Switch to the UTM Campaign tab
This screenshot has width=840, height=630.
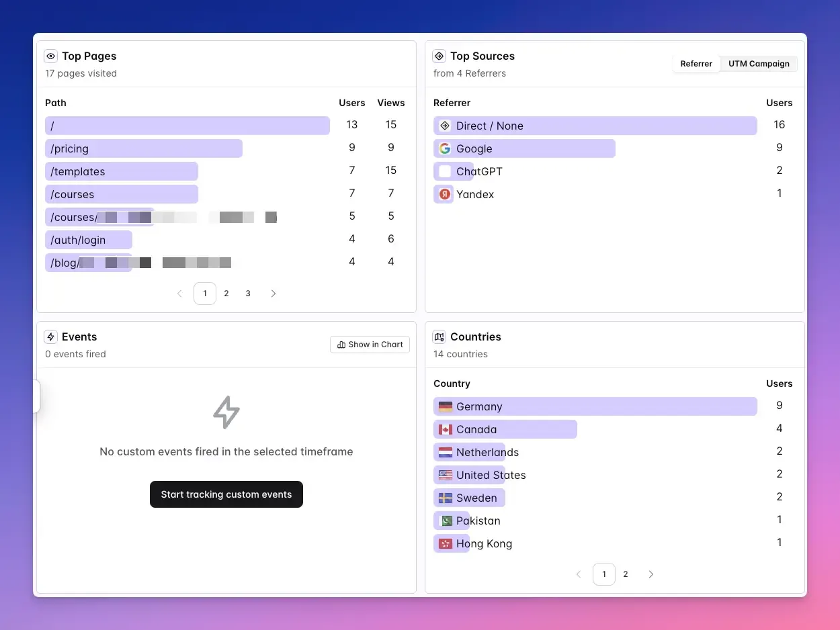pyautogui.click(x=759, y=64)
